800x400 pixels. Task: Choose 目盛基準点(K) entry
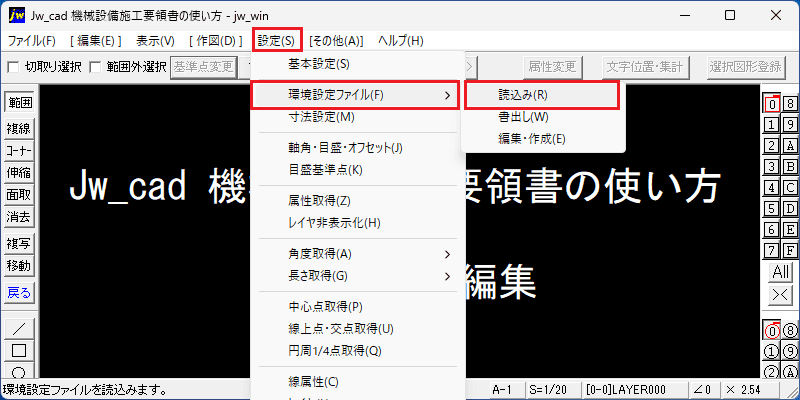pyautogui.click(x=358, y=170)
